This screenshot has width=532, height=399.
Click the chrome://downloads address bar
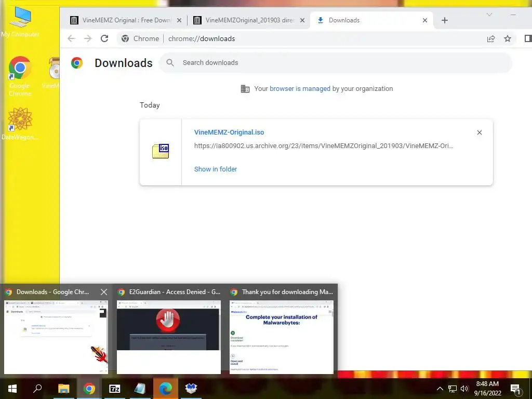point(317,38)
